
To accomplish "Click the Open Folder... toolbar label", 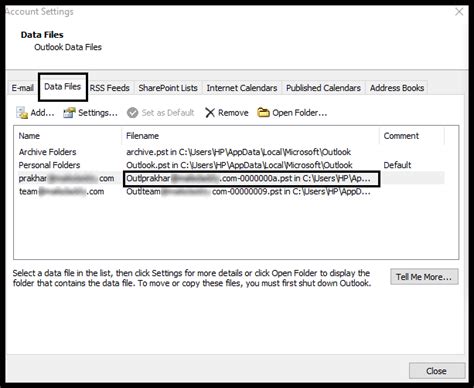I will tap(300, 113).
